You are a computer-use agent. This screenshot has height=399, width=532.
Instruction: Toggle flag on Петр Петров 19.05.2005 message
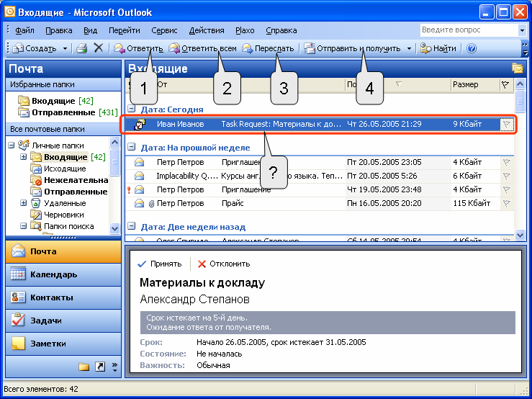tap(507, 189)
